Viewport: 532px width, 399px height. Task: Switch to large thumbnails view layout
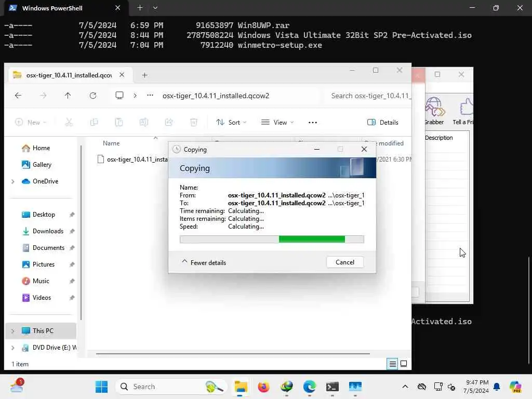pos(404,364)
